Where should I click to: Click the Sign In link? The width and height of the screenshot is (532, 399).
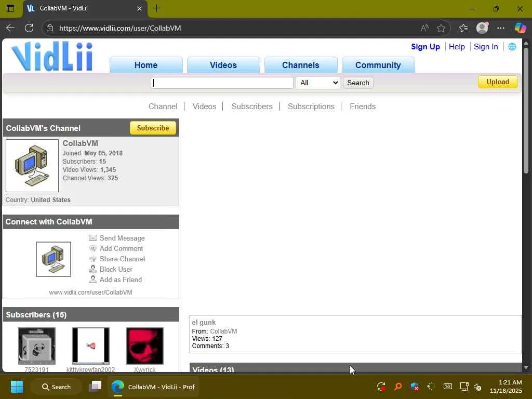coord(486,47)
